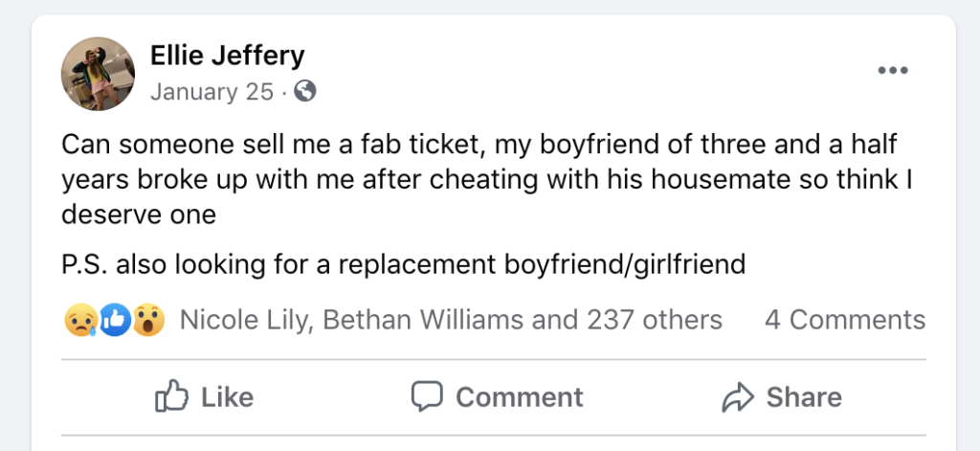This screenshot has height=451, width=980.
Task: Click the wow surprised reaction emoji
Action: (148, 320)
